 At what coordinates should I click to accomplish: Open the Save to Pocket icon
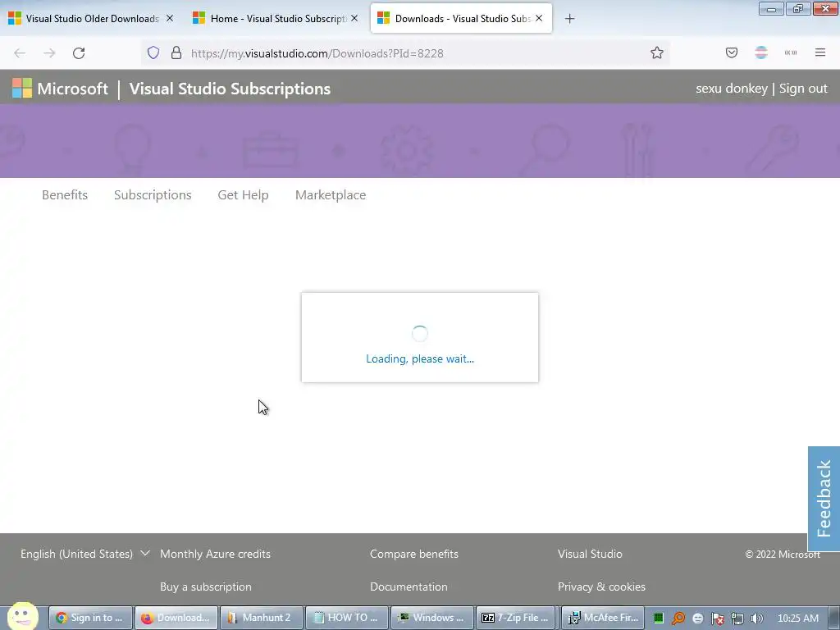click(732, 52)
